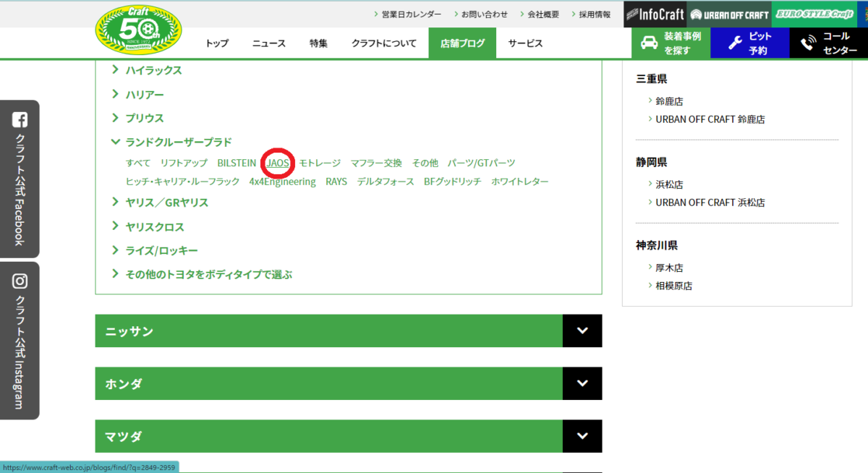Collapse the ランドクルーザープラド tree item
The width and height of the screenshot is (868, 473).
115,142
